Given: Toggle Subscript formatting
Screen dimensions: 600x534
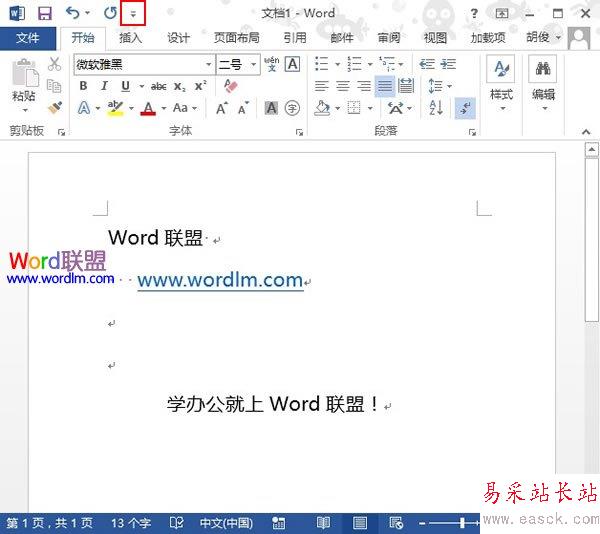Looking at the screenshot, I should click(x=179, y=86).
